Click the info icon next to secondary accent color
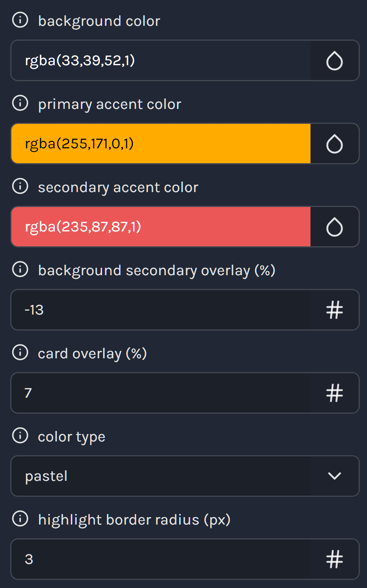Screen dimensions: 367x588 pos(20,186)
